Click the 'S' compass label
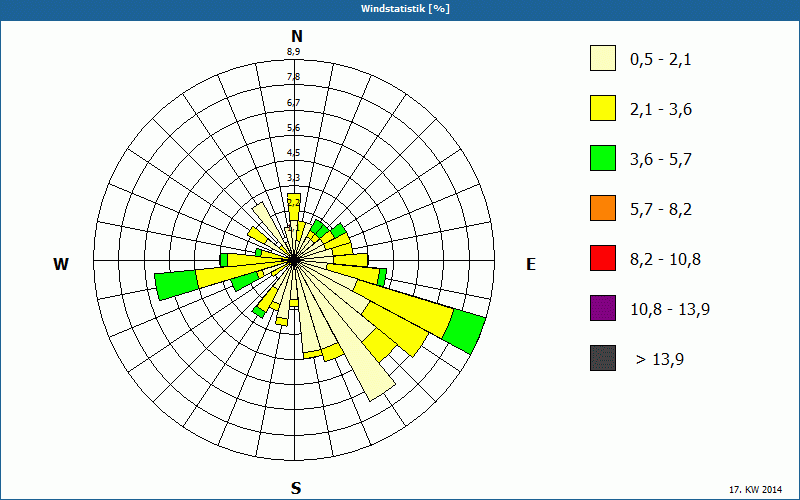 [296, 488]
